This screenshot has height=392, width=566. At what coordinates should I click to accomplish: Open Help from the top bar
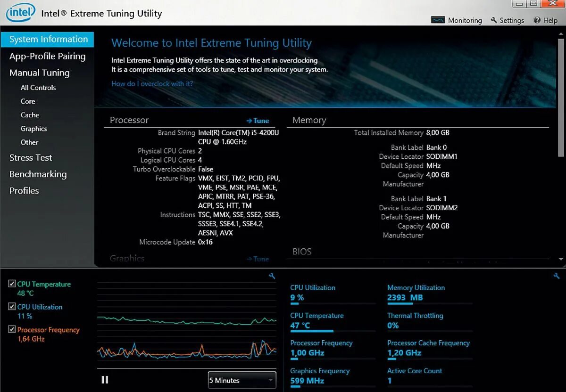coord(545,20)
